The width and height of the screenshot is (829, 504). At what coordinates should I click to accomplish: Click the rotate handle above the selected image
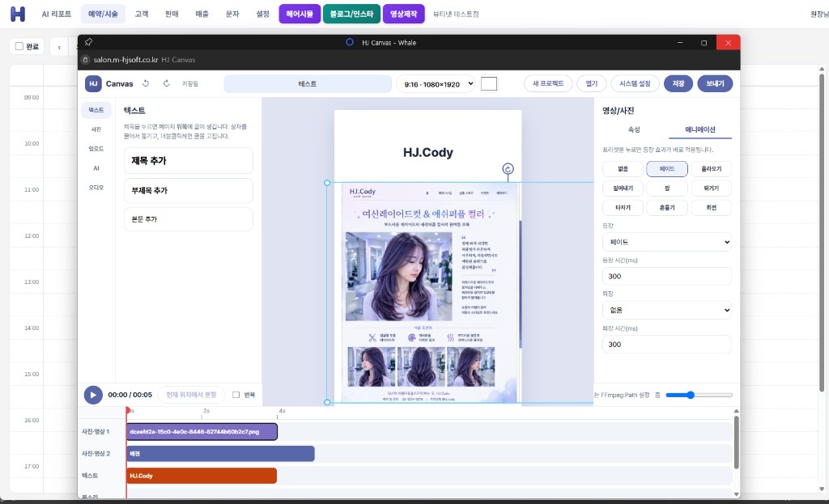coord(508,169)
